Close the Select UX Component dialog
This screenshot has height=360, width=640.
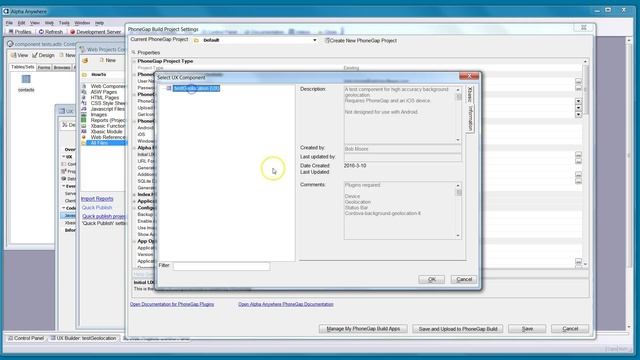coord(469,76)
